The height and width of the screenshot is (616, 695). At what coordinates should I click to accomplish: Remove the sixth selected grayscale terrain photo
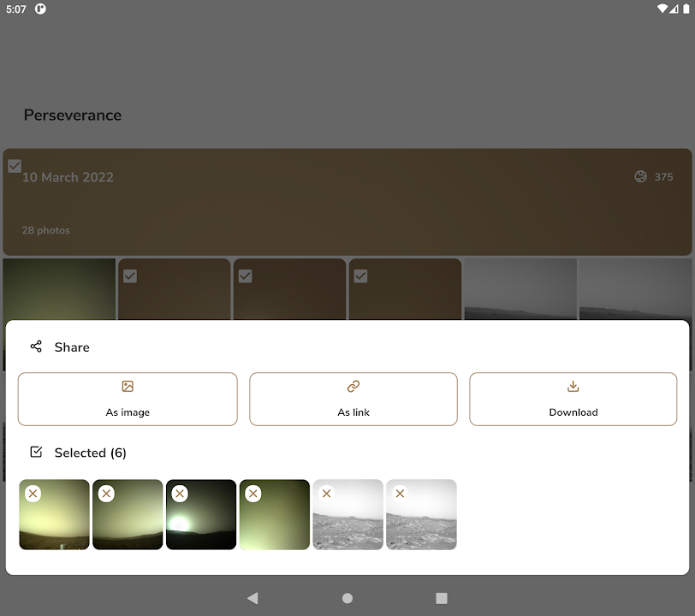tap(400, 494)
